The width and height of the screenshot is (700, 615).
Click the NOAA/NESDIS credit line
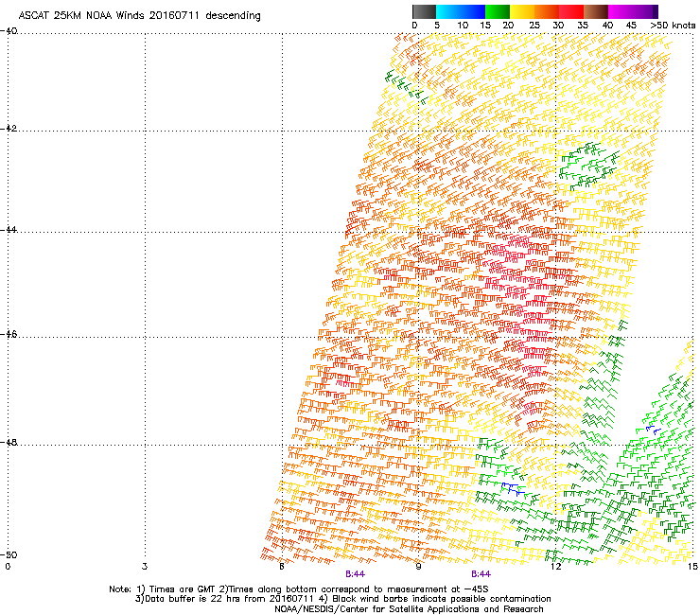409,609
